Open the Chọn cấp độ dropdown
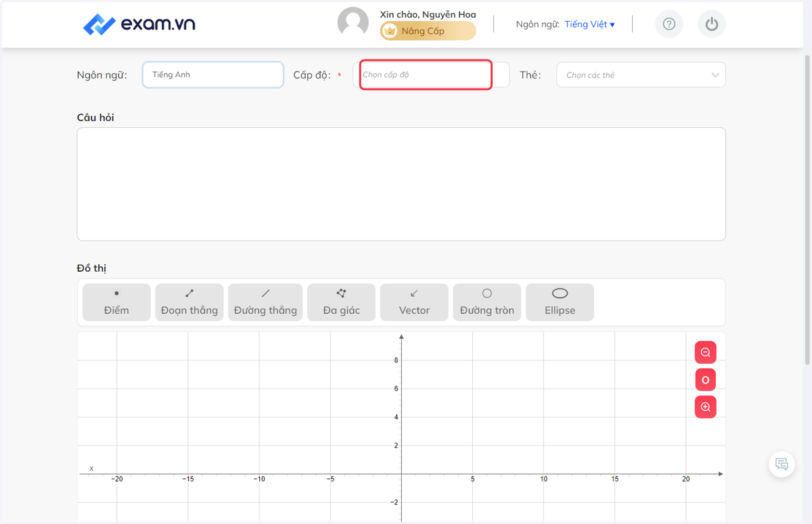Image resolution: width=812 pixels, height=524 pixels. click(x=431, y=75)
